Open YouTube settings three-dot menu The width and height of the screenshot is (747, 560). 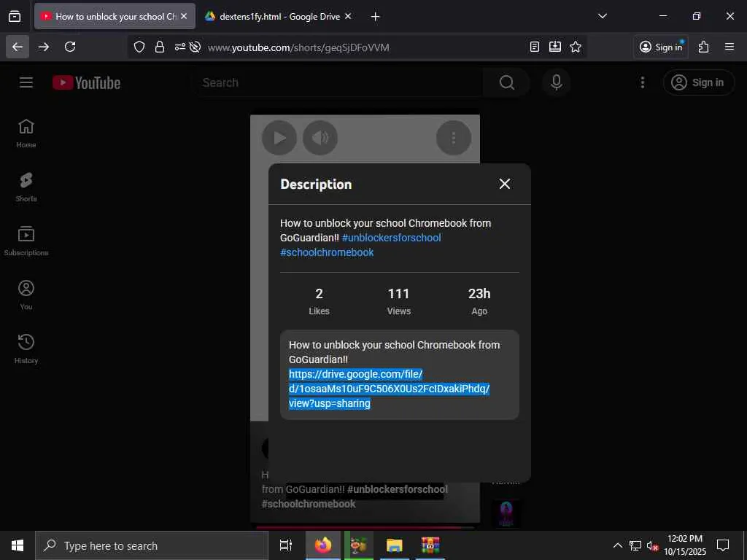[x=642, y=82]
